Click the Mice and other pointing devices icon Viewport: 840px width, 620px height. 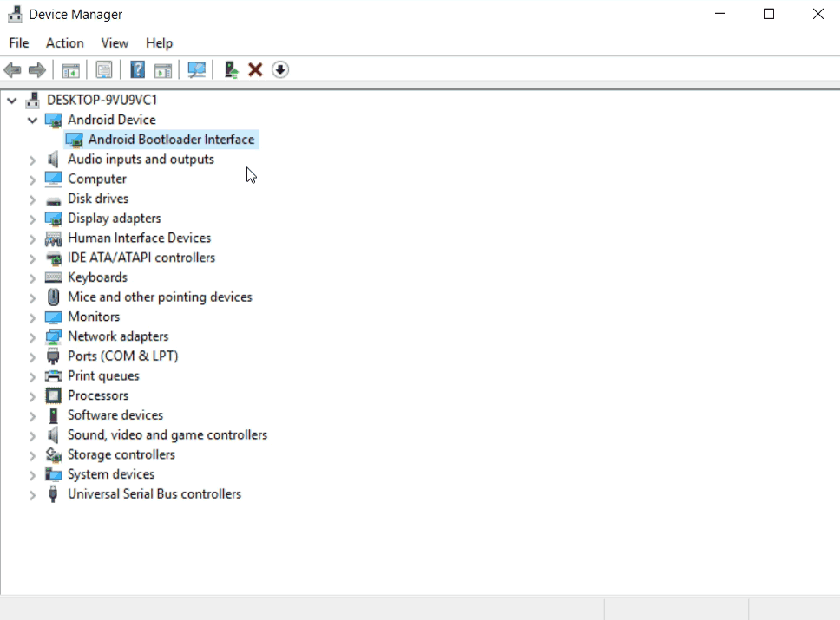click(x=54, y=297)
